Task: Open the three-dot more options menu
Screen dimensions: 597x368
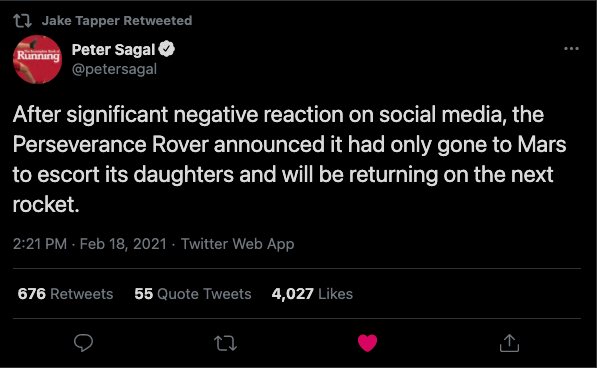Action: tap(571, 48)
